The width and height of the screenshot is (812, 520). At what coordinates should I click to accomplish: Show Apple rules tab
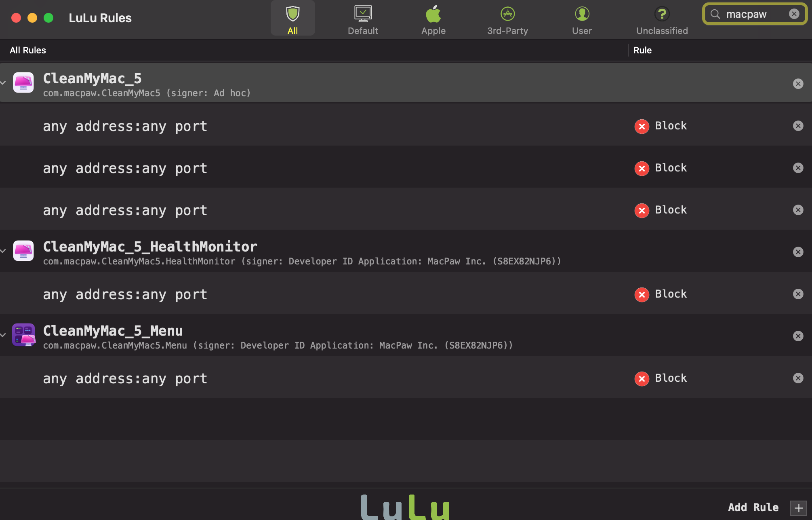(x=433, y=19)
